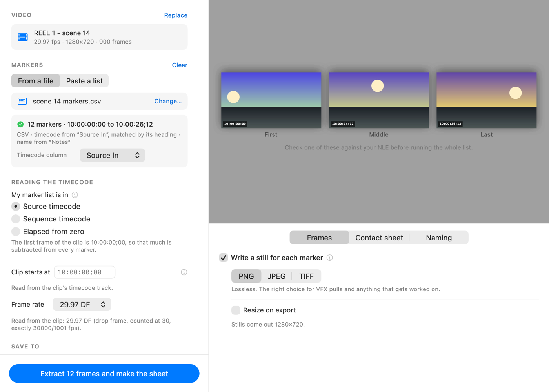Click the green checkmark next to 12 markers
The width and height of the screenshot is (549, 392).
(20, 124)
